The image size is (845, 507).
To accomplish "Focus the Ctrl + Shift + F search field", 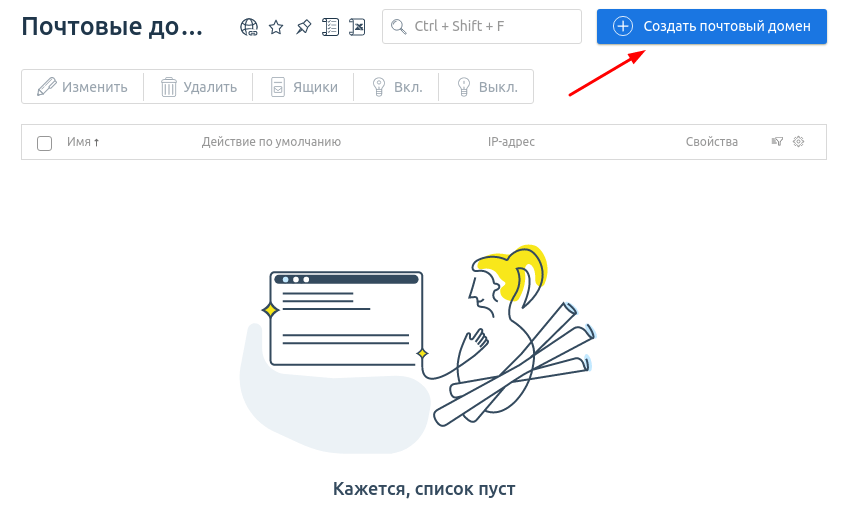I will point(492,27).
